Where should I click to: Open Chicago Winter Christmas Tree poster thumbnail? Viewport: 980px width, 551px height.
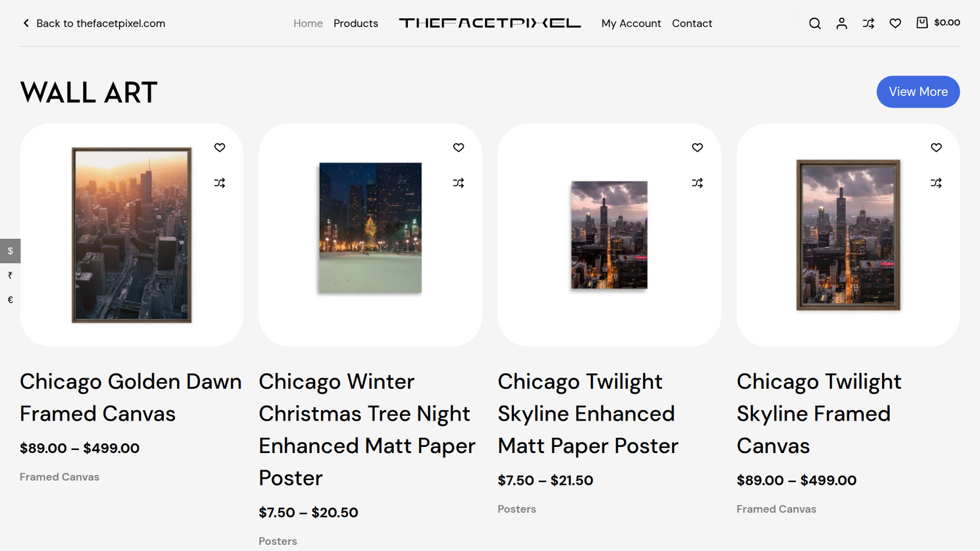pyautogui.click(x=371, y=228)
